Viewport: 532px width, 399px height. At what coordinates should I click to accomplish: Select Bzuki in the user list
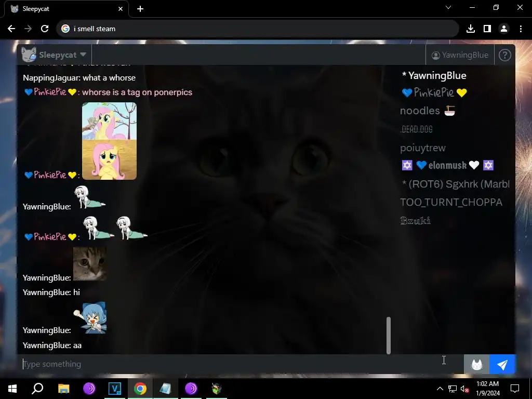tap(415, 220)
